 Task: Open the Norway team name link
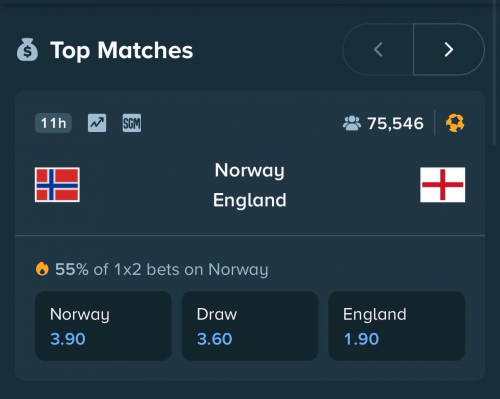pyautogui.click(x=250, y=171)
